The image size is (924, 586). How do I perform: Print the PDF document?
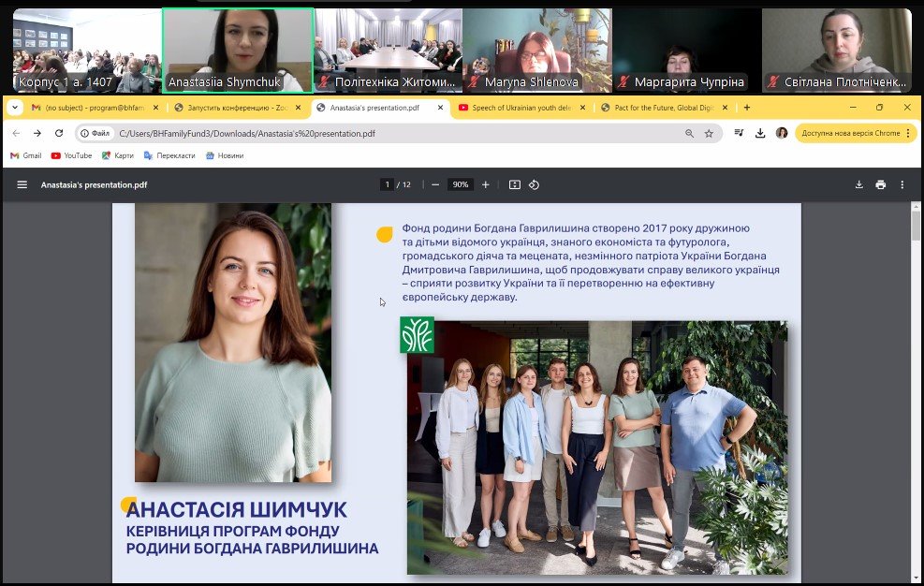(x=880, y=184)
